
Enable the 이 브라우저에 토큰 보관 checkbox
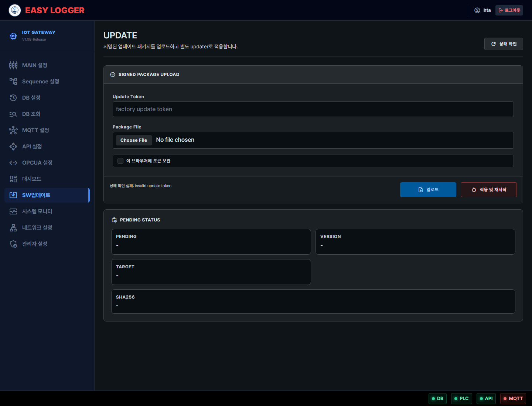click(x=120, y=161)
